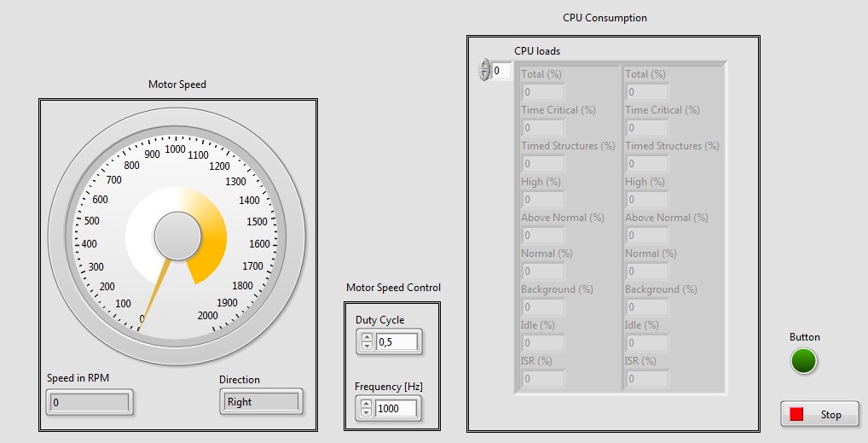Screen dimensions: 868x443
Task: Click the Frequency [Hz] increment arrow
Action: pyautogui.click(x=367, y=404)
